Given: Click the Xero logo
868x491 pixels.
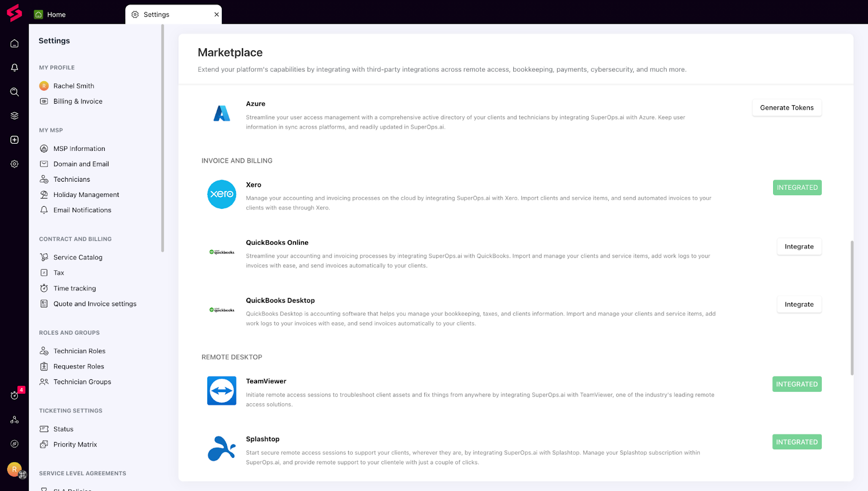Looking at the screenshot, I should (x=222, y=194).
